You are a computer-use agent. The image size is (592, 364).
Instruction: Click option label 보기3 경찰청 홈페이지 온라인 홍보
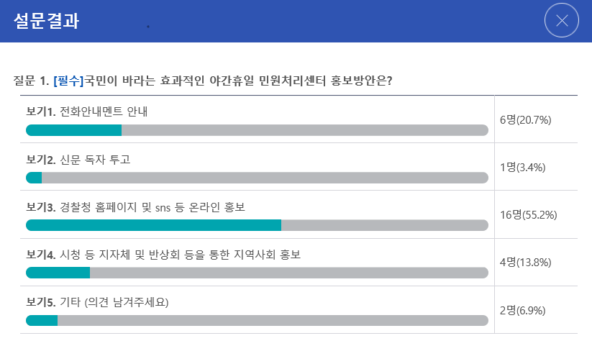(135, 207)
